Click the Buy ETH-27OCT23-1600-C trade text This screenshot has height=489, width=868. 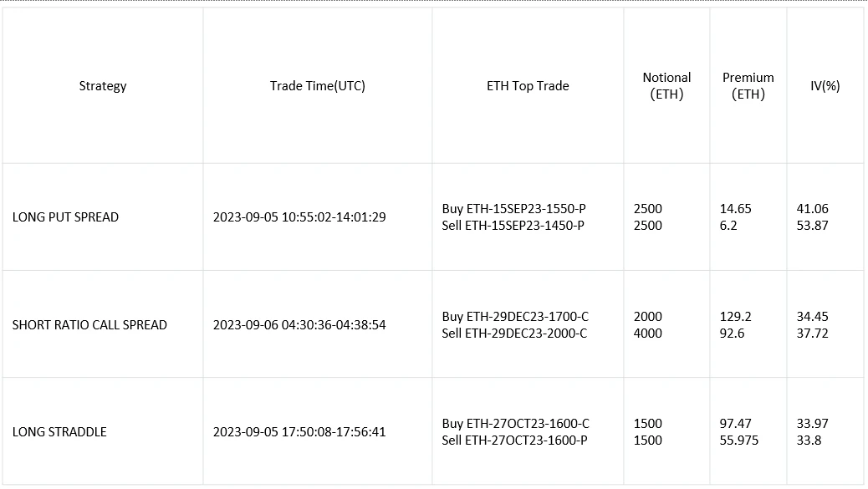point(515,424)
